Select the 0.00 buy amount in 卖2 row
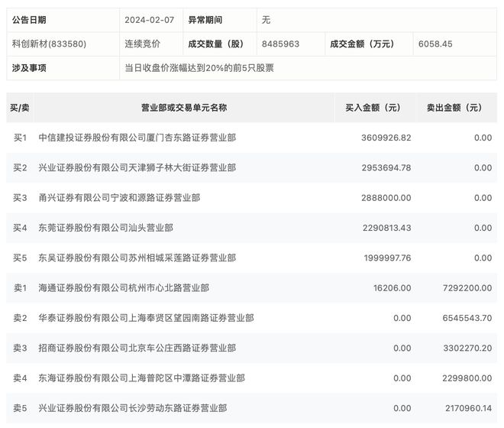This screenshot has width=504, height=428. (x=402, y=318)
